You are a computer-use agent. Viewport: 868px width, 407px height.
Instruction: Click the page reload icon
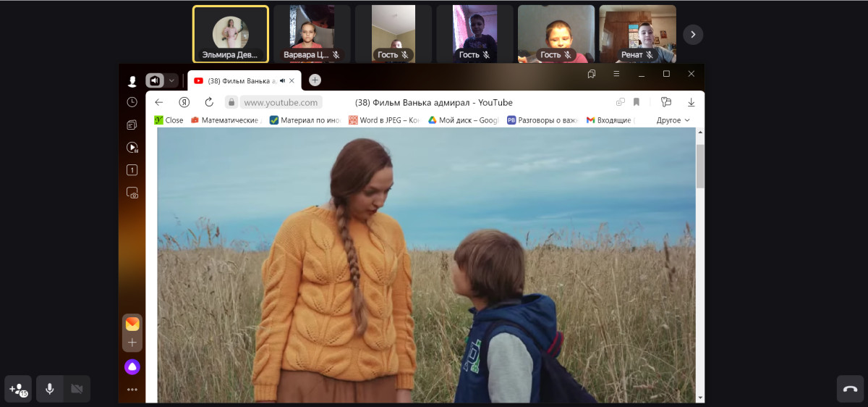(209, 102)
